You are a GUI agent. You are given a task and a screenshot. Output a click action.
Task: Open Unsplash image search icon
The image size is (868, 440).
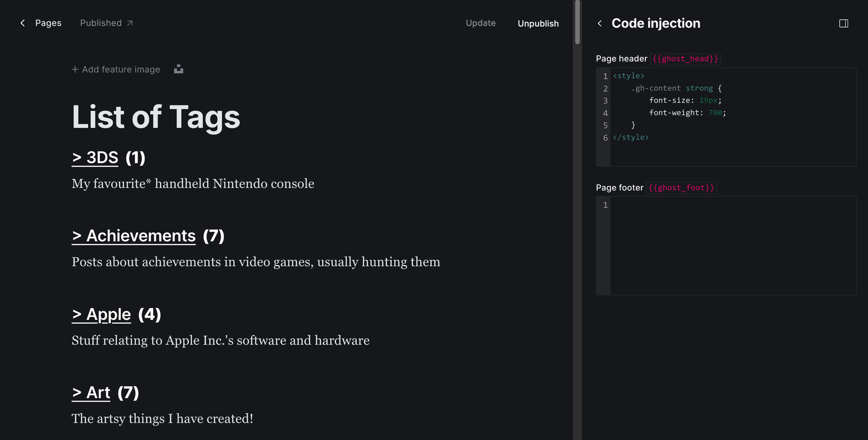click(x=178, y=69)
